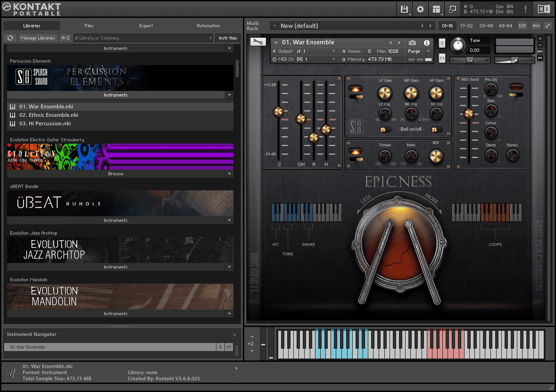Clear the library search field
The height and width of the screenshot is (392, 556).
click(x=210, y=38)
